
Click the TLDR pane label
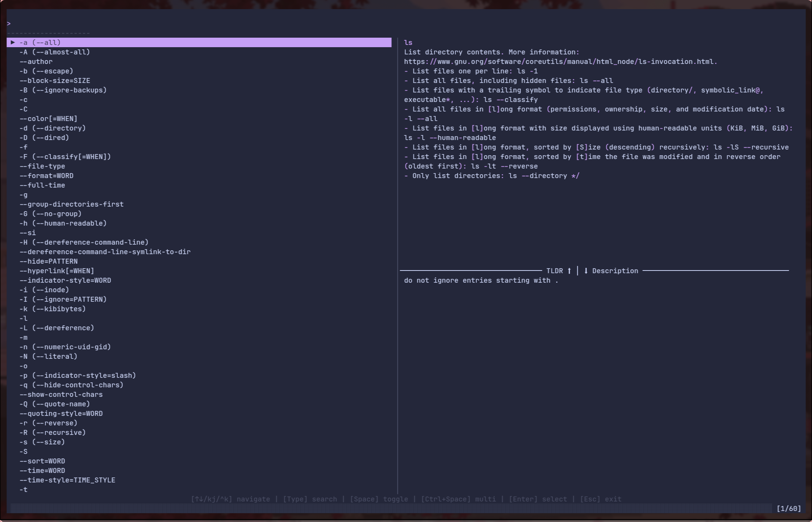click(x=555, y=271)
